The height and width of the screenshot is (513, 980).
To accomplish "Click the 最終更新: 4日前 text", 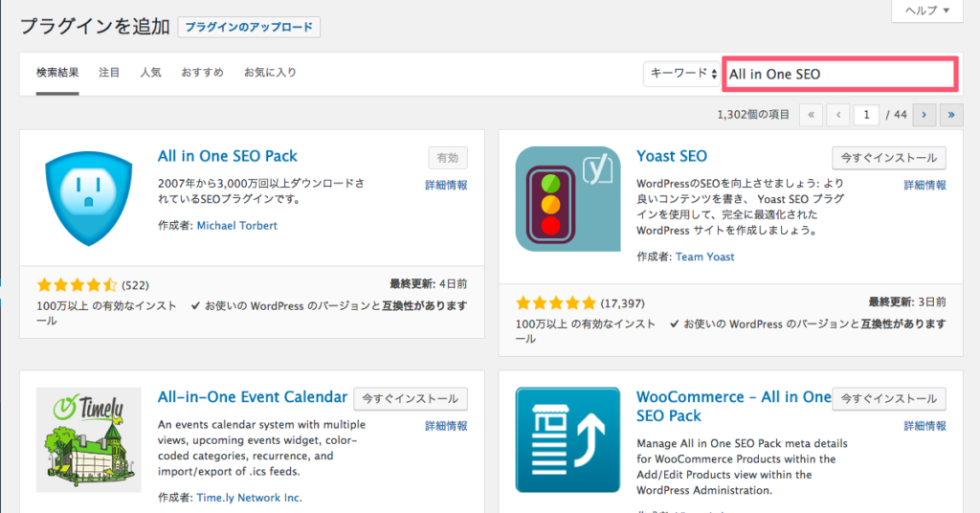I will click(x=429, y=284).
